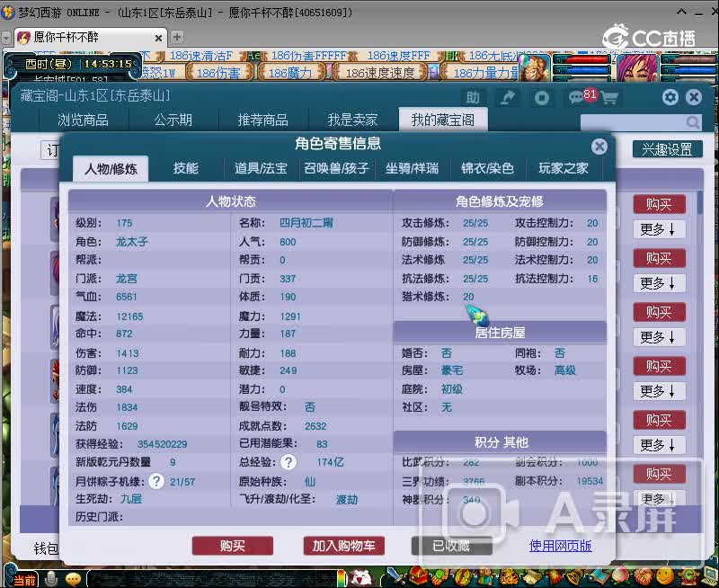The image size is (719, 588).
Task: Open 使用网页版 link
Action: [x=560, y=546]
